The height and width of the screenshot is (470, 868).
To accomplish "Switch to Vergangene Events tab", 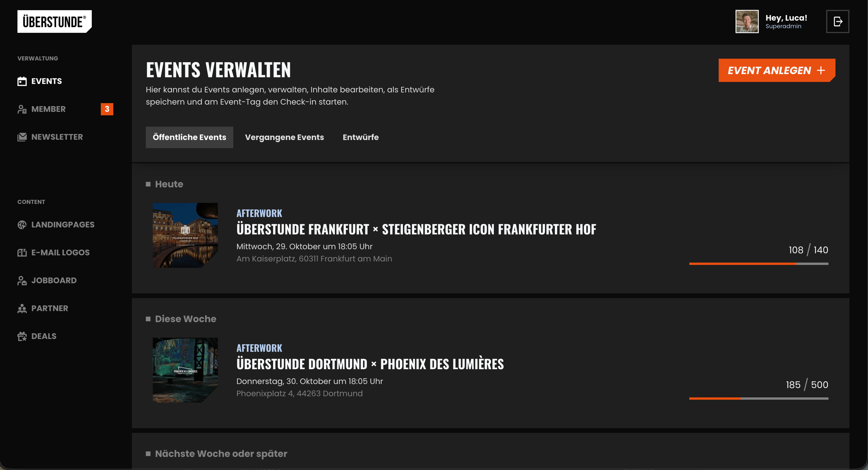I will [x=284, y=137].
